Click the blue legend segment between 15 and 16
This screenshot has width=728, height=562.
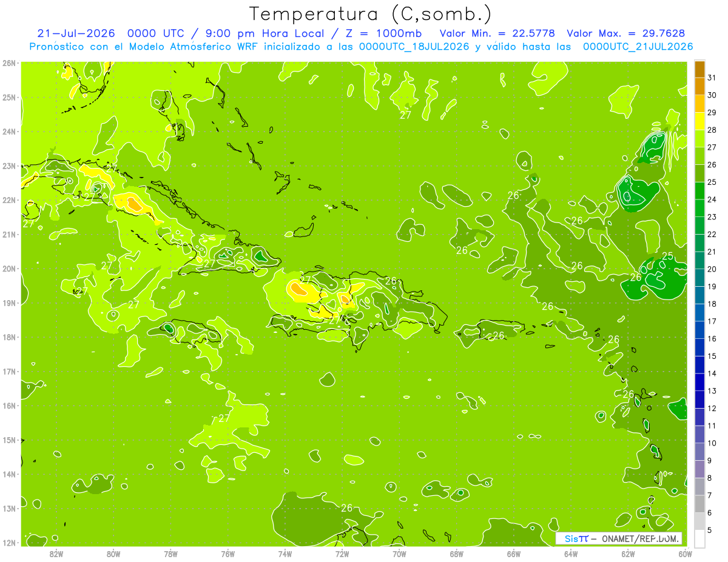coord(699,347)
